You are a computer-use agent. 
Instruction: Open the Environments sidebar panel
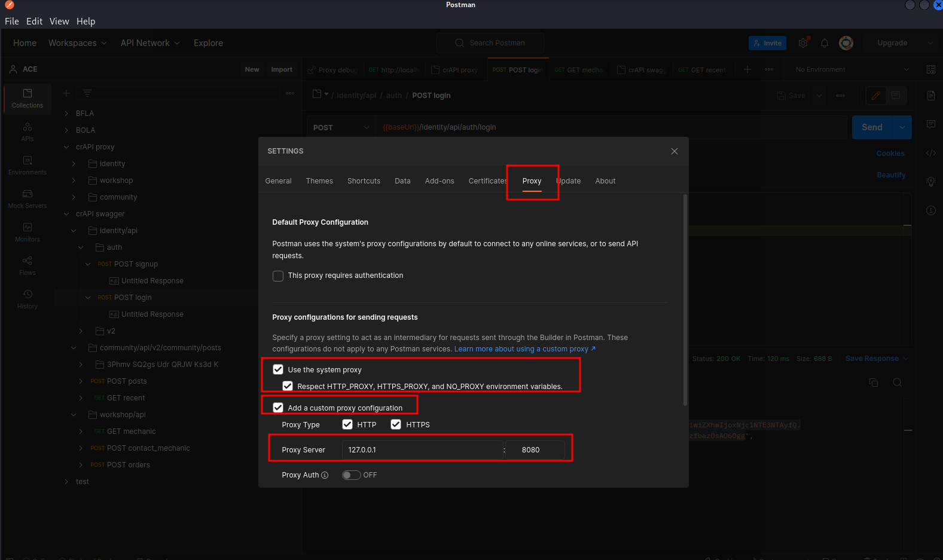coord(28,166)
